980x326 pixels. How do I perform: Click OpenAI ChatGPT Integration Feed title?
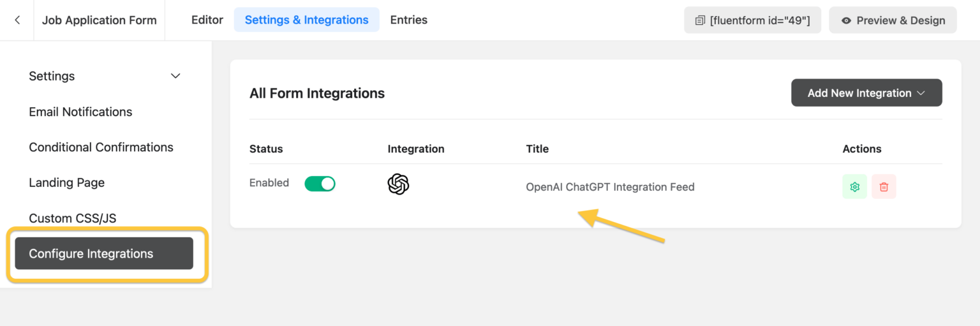[x=609, y=187]
